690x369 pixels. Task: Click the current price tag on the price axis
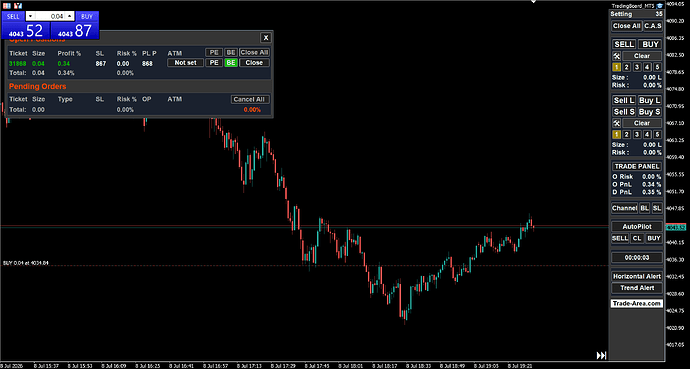[x=676, y=227]
